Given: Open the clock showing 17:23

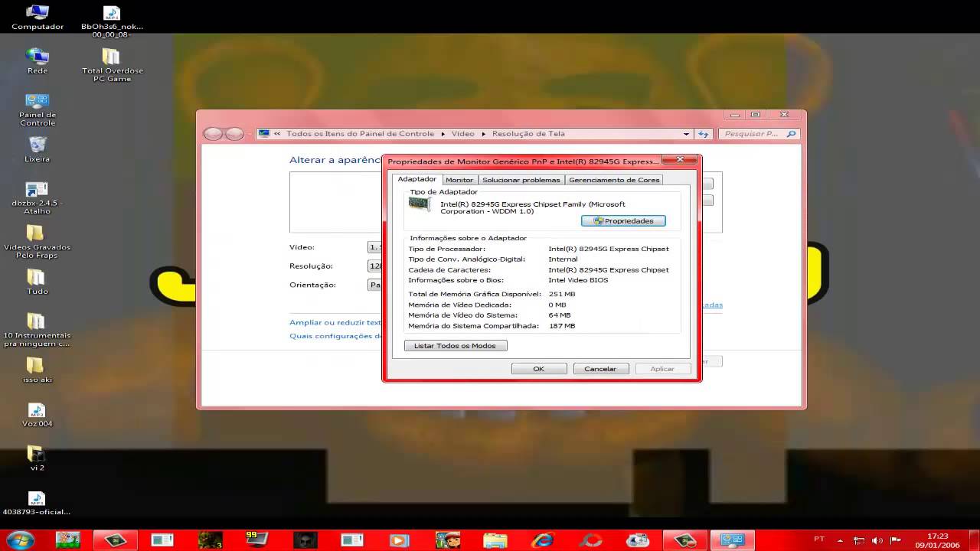Looking at the screenshot, I should click(937, 540).
